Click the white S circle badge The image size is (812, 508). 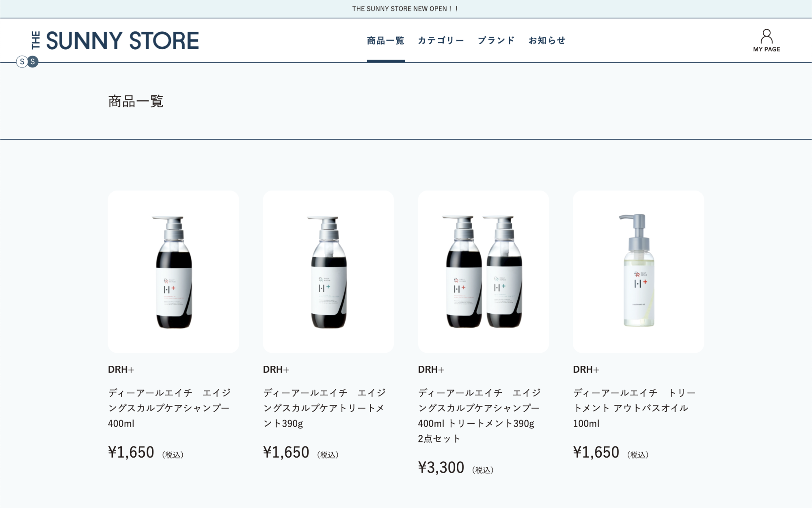[22, 62]
